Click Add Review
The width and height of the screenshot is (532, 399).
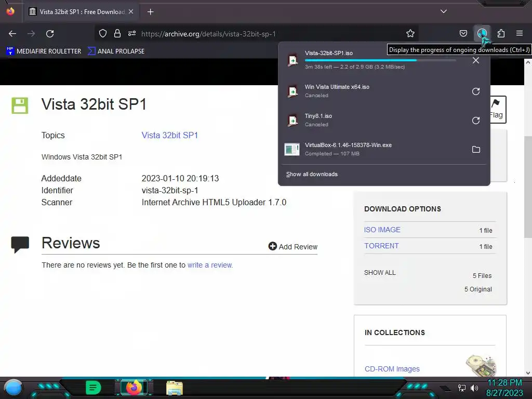(293, 246)
